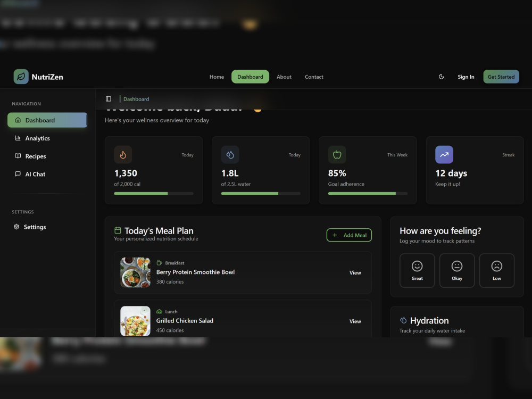Select the Great mood smiley
Screen dimensions: 532x399
point(417,270)
